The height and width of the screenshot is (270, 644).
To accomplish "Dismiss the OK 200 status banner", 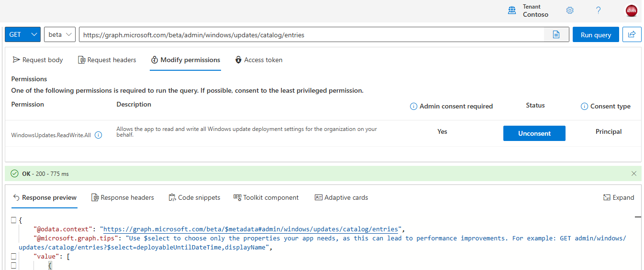I will (634, 173).
